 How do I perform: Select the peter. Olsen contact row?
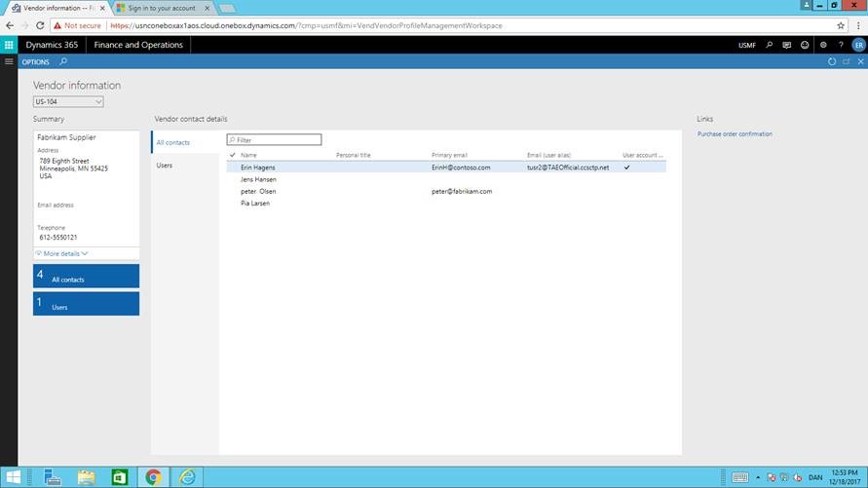pos(446,192)
